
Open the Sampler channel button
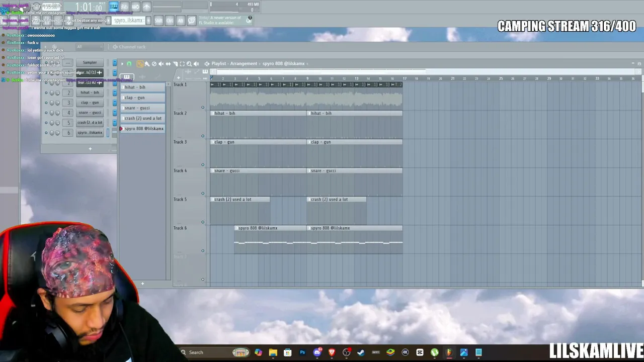pos(90,62)
